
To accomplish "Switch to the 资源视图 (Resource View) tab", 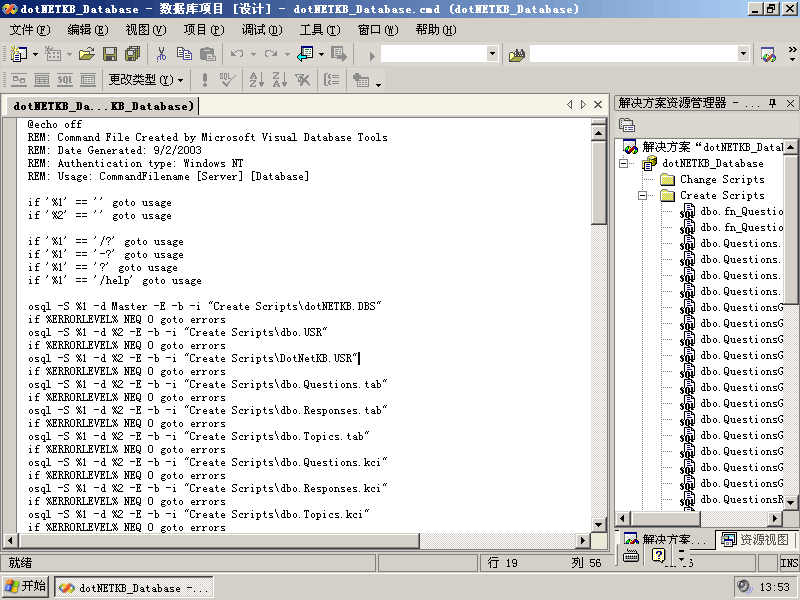I will click(754, 539).
